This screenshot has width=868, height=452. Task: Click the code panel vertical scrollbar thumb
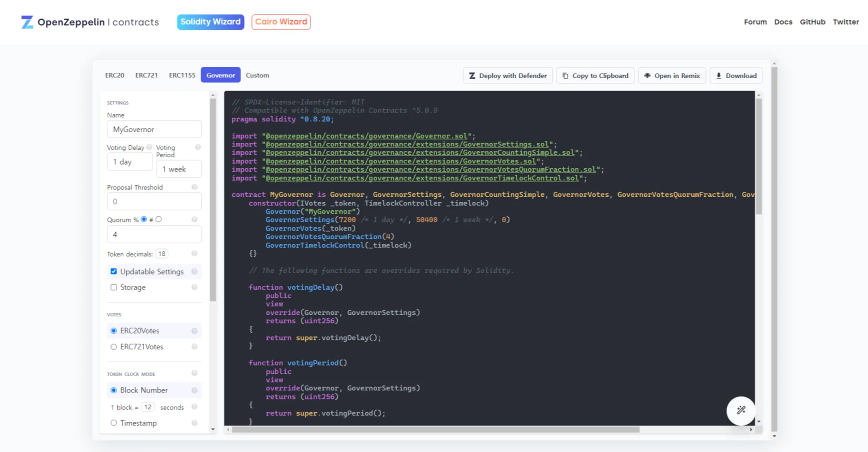pyautogui.click(x=759, y=156)
